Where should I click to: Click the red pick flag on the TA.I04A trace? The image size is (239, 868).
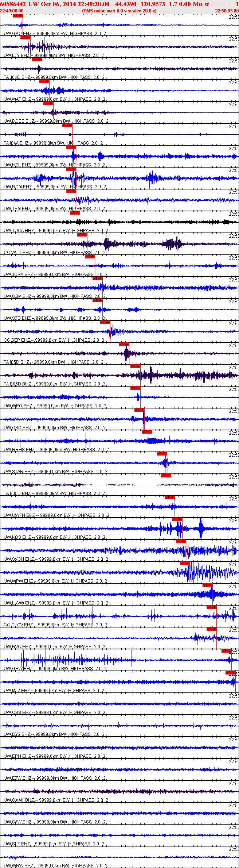(x=67, y=125)
